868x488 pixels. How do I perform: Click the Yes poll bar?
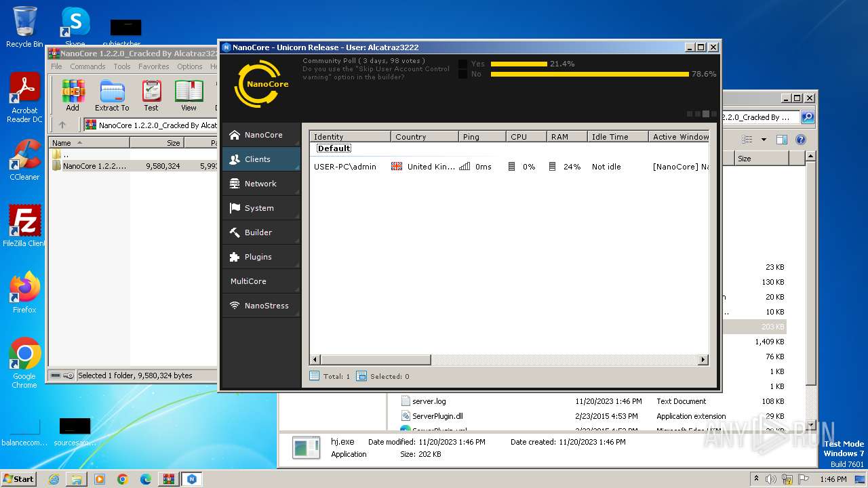point(519,64)
